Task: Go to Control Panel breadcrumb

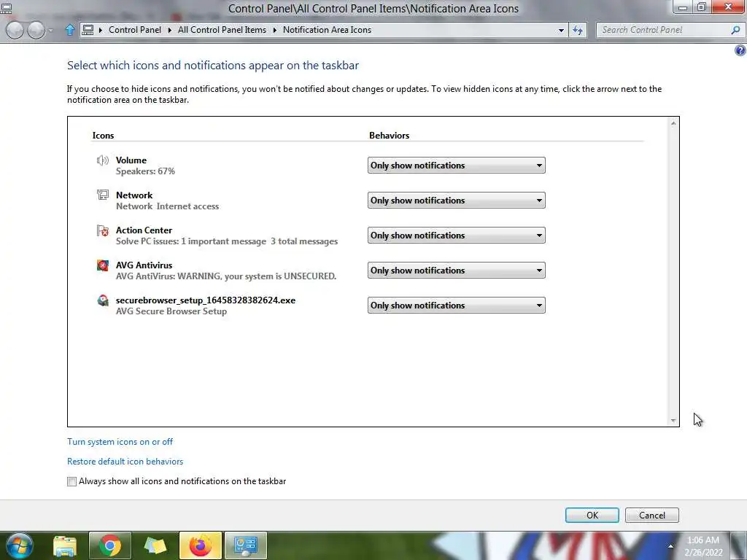Action: [x=135, y=30]
